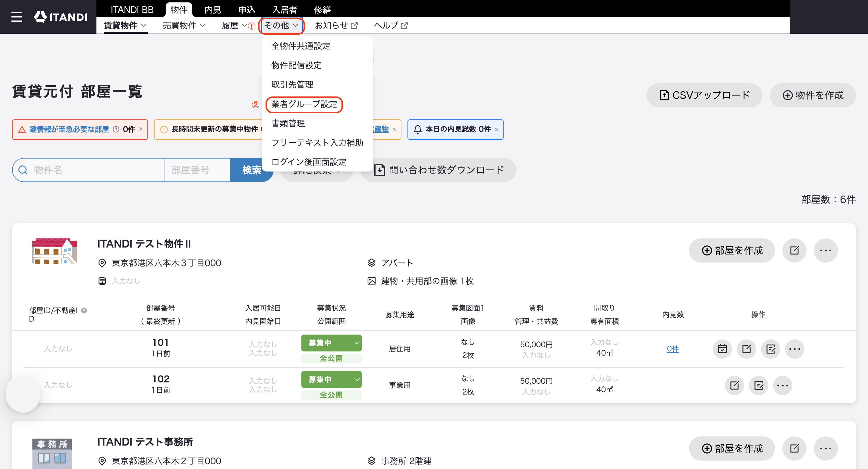The image size is (868, 469).
Task: Focus the 部屋番号 input field
Action: 197,170
